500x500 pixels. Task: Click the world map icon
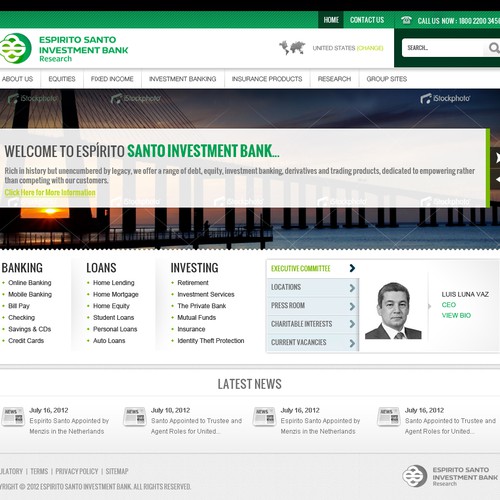point(292,48)
